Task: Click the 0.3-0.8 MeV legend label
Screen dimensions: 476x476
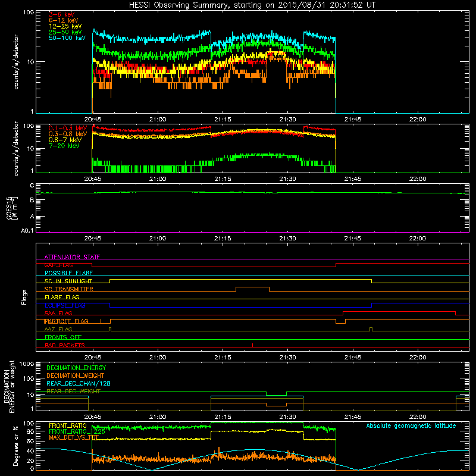Action: tap(68, 134)
